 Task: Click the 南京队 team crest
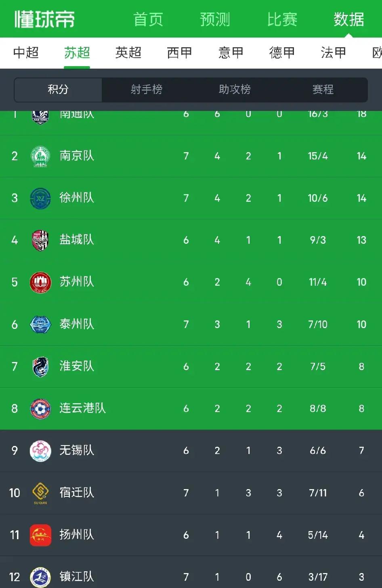[x=39, y=156]
